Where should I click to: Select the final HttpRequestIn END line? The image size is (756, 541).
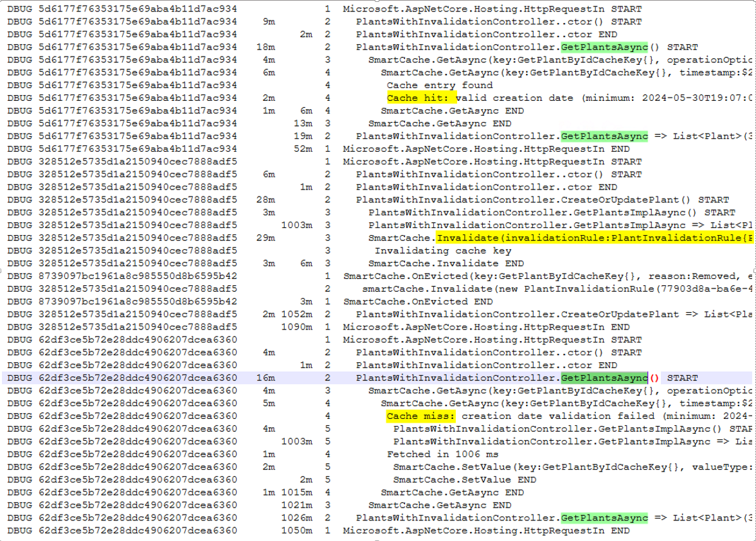489,531
